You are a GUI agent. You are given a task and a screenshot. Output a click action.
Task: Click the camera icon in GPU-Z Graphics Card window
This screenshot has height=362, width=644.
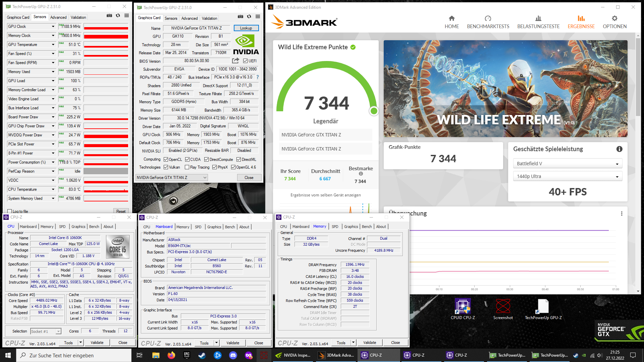point(240,16)
